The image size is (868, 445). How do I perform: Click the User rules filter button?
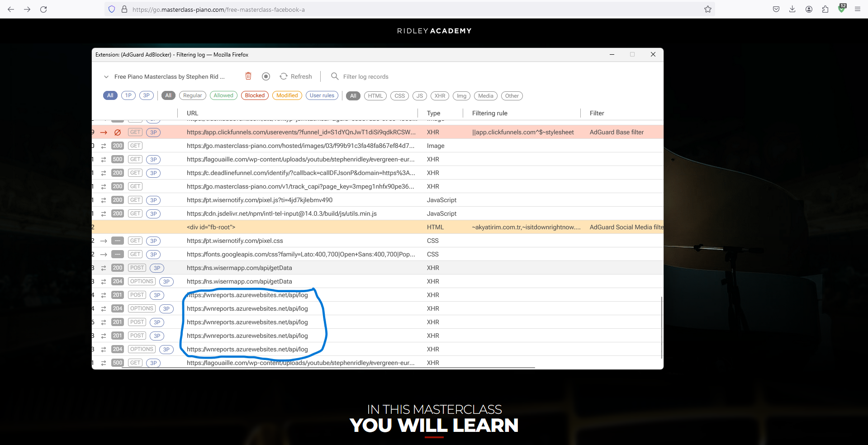322,95
